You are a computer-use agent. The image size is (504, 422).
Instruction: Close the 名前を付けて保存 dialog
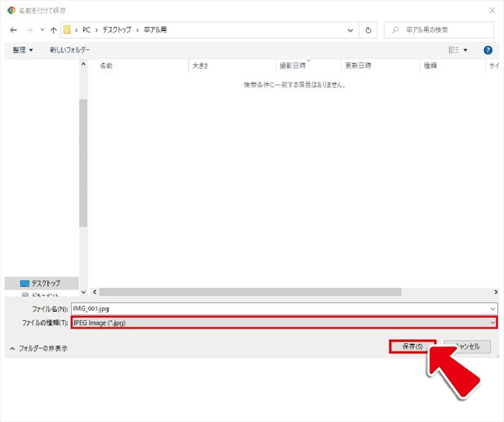tap(492, 10)
